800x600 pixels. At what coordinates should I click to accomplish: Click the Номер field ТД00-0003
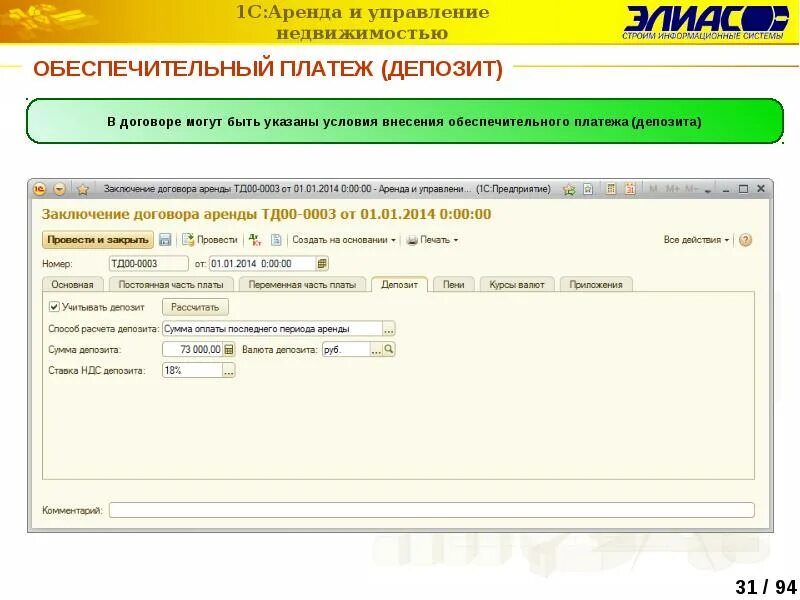click(x=148, y=264)
